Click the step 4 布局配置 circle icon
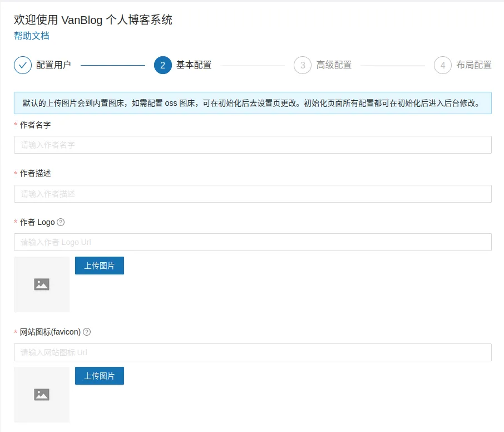The height and width of the screenshot is (432, 504). tap(443, 65)
